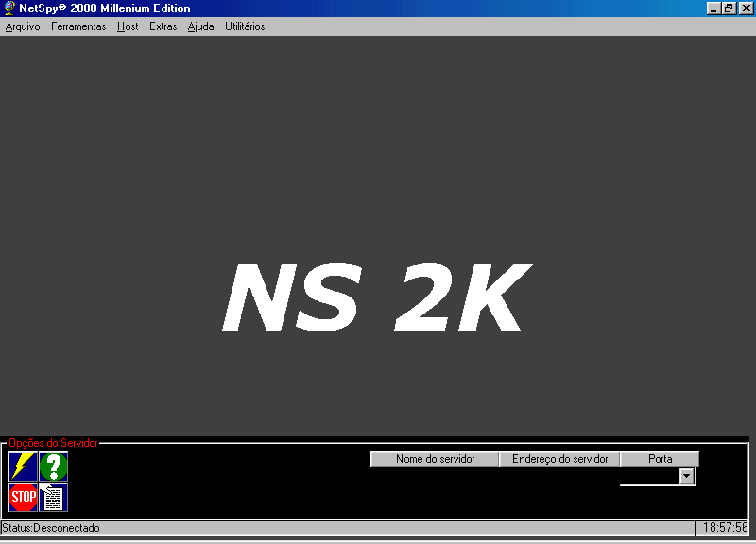Open the Extras menu
Screen dimensions: 756x544
pyautogui.click(x=163, y=26)
